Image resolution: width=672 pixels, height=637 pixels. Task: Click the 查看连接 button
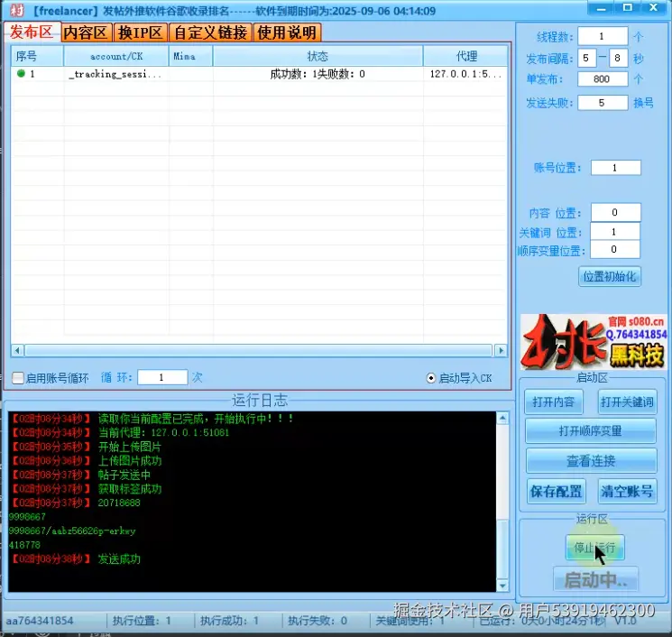[x=591, y=461]
